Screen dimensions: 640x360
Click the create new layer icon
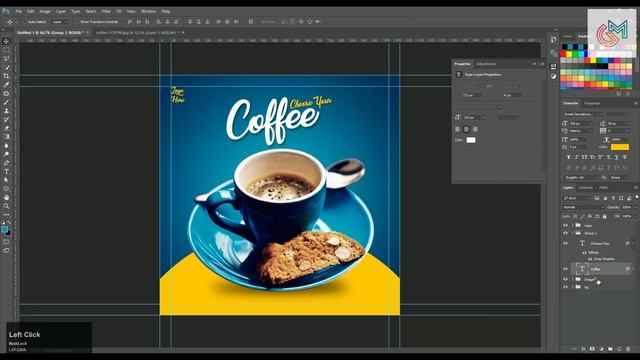point(619,349)
